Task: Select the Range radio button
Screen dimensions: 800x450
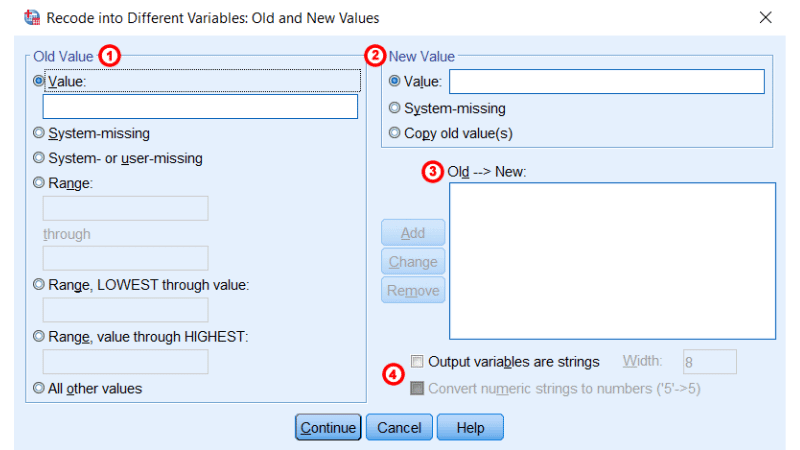Action: tap(39, 183)
